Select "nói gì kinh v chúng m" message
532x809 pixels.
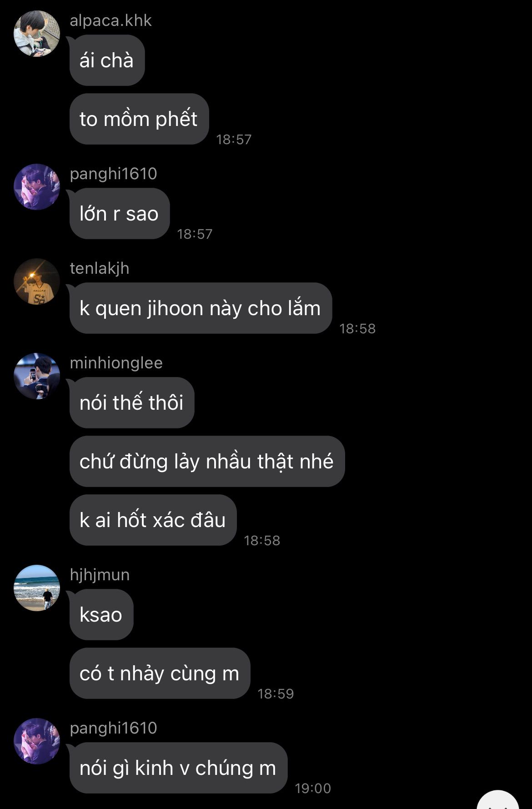[178, 768]
